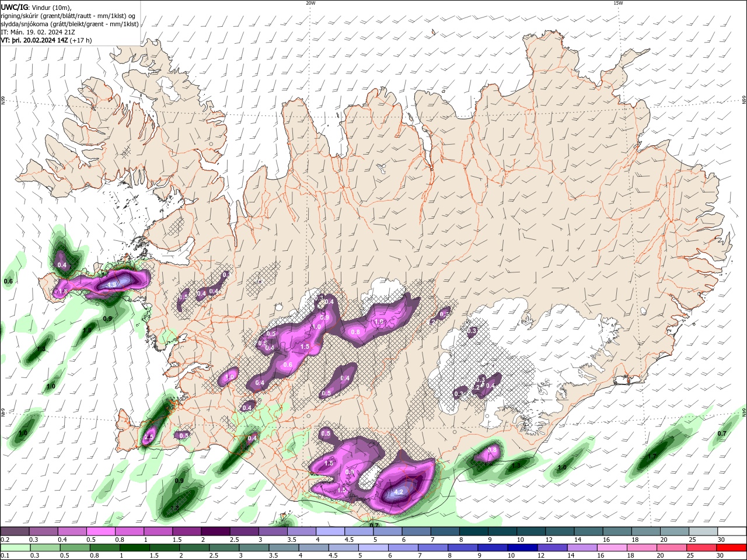The width and height of the screenshot is (747, 560).
Task: Click the 'slydda/snjókoma' description line
Action: tap(69, 24)
